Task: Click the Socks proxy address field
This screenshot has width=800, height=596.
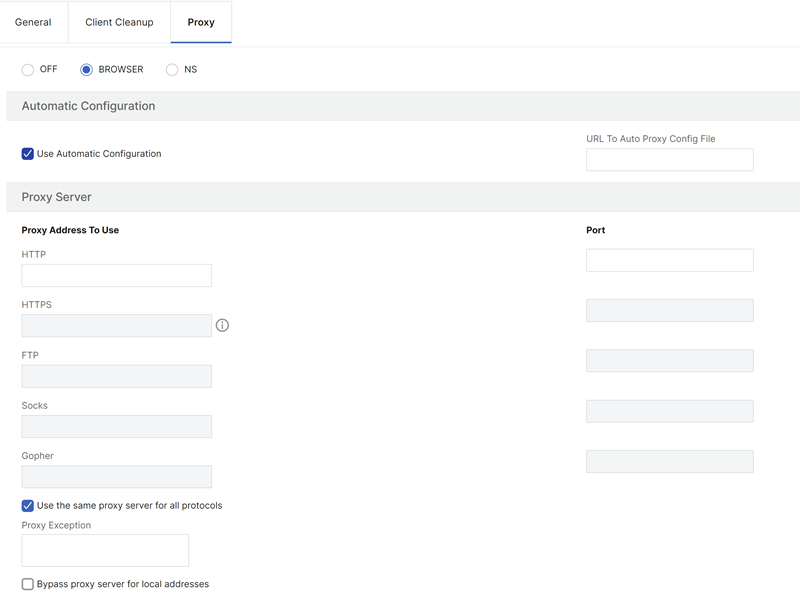Action: click(x=116, y=427)
